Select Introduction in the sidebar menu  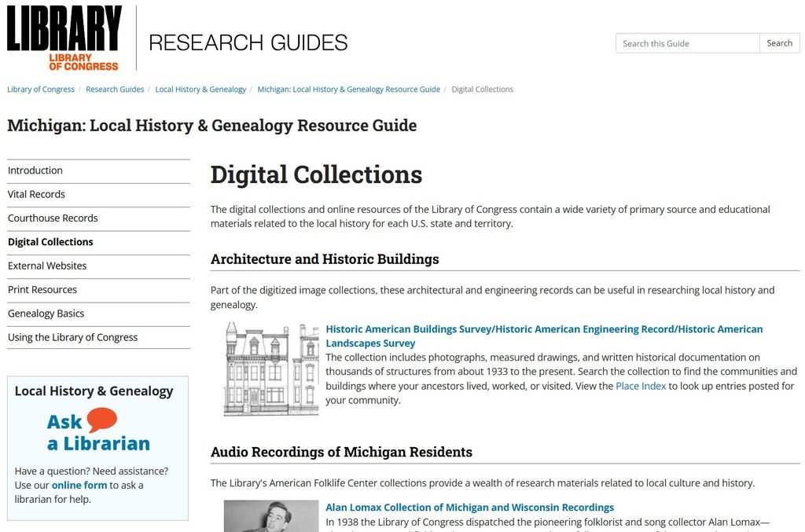[x=98, y=171]
